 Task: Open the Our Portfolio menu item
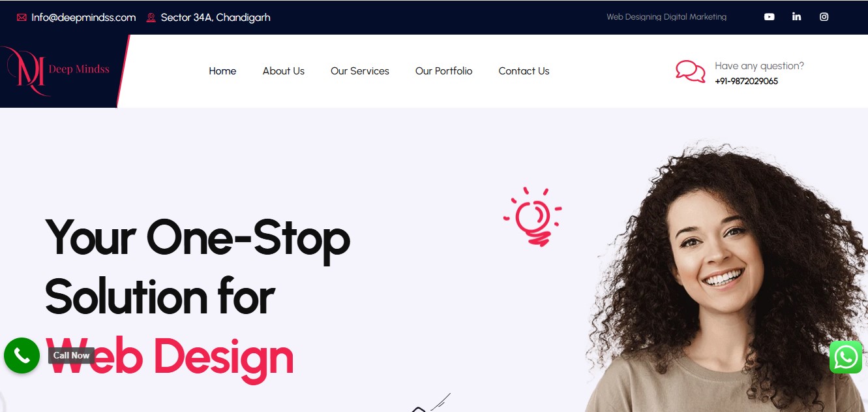coord(444,71)
